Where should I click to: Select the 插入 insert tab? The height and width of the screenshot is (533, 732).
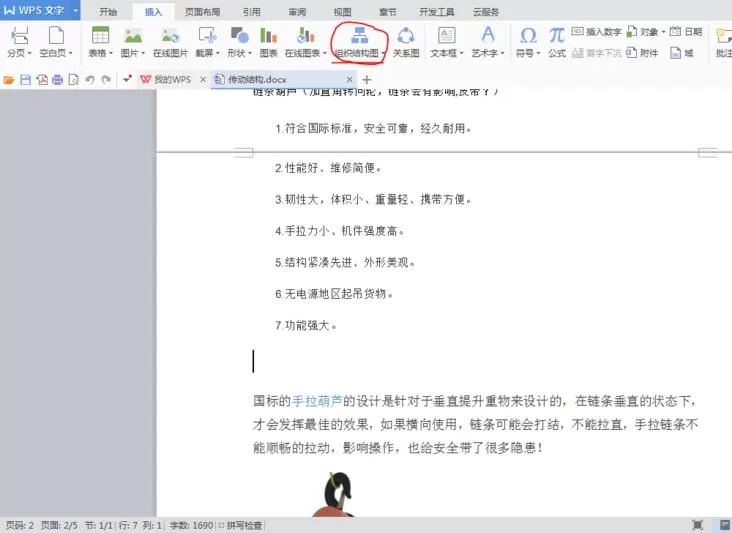click(x=153, y=12)
